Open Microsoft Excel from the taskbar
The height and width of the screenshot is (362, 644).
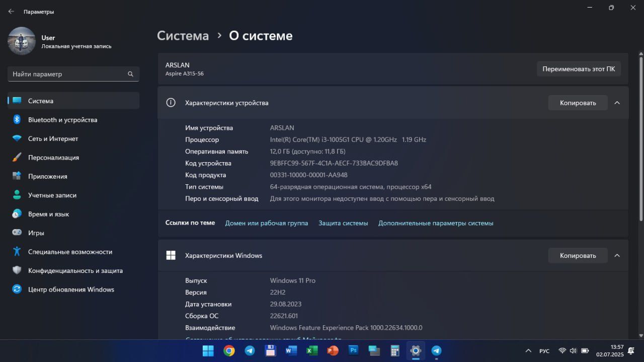point(312,350)
